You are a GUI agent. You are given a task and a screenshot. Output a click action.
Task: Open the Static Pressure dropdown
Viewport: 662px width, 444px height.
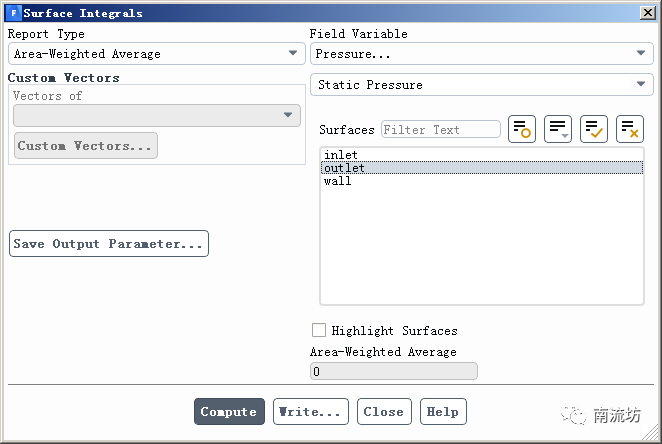click(x=481, y=85)
